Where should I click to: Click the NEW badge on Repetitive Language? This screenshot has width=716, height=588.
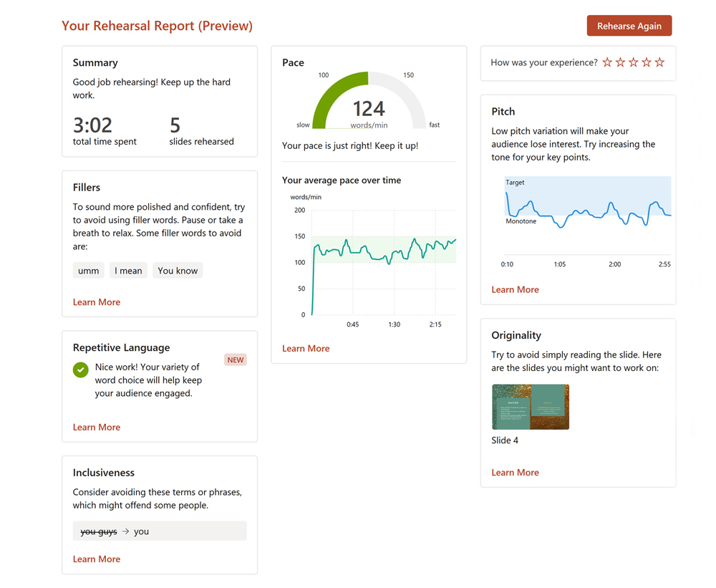point(236,360)
